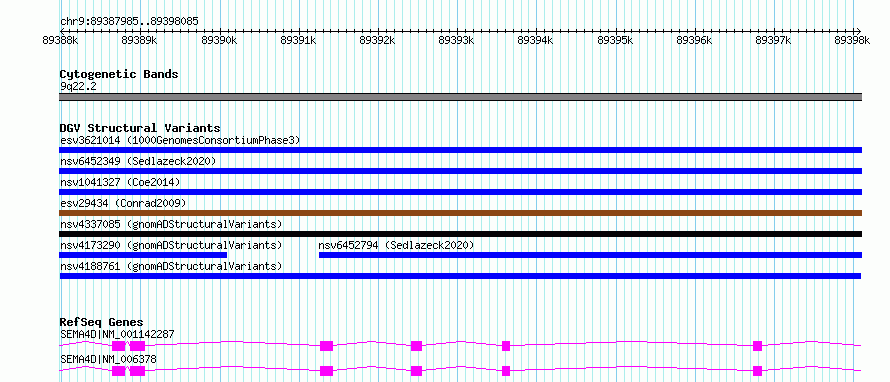
Task: Select the blue bar under esv3621014
Action: click(x=460, y=150)
